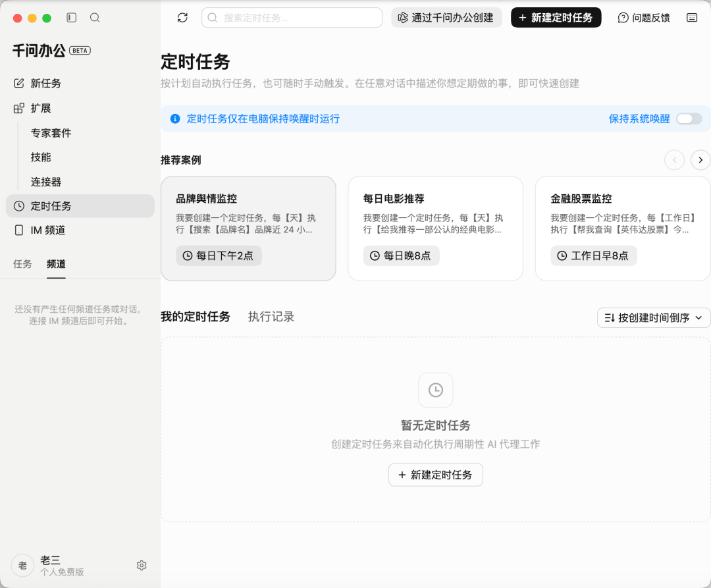Open 每日电影推荐 recommended card
This screenshot has height=588, width=711.
(435, 228)
